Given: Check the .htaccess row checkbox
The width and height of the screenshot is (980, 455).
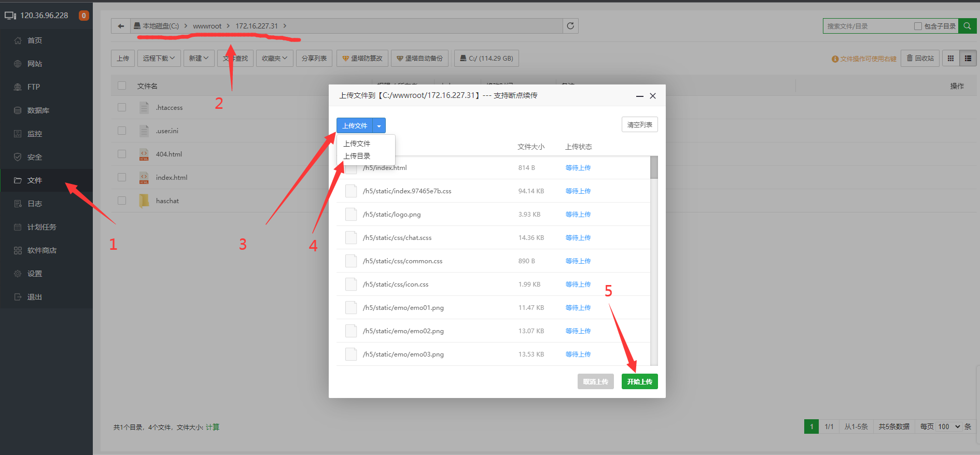Looking at the screenshot, I should (x=122, y=107).
